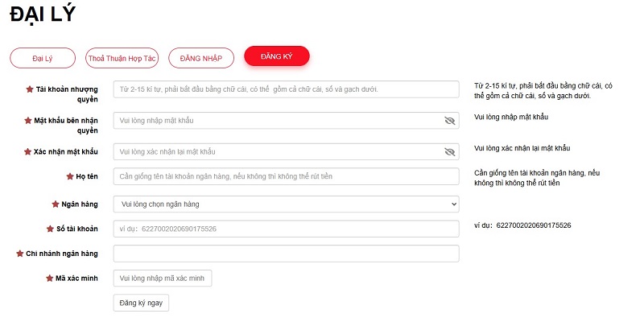
Task: Click the star beside Số tài khoản
Action: click(50, 229)
